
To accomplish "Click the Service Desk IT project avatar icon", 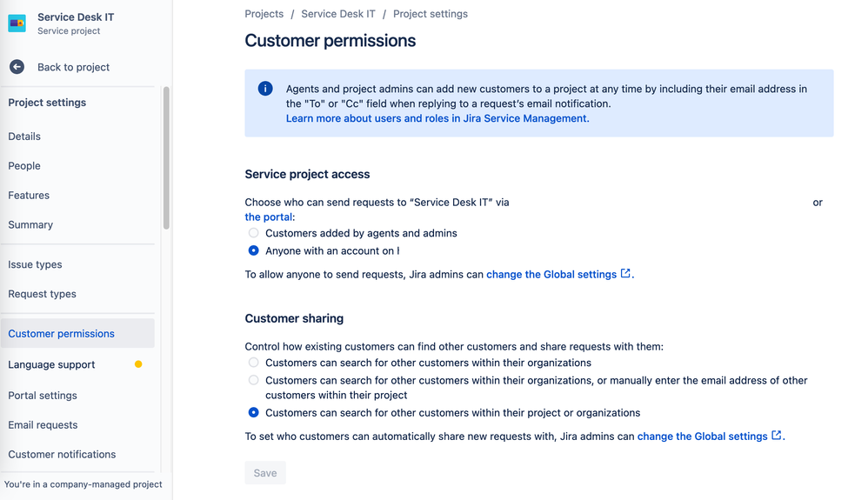I will [17, 23].
